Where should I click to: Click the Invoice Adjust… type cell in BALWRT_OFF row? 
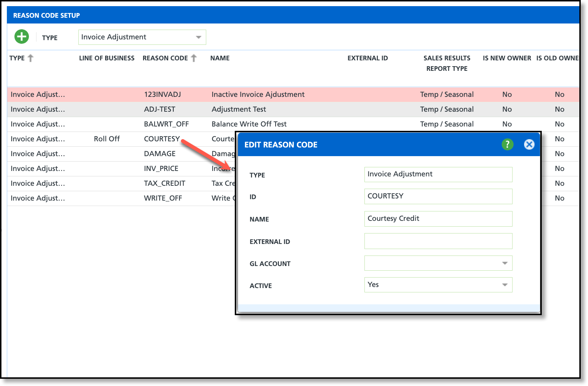coord(38,124)
